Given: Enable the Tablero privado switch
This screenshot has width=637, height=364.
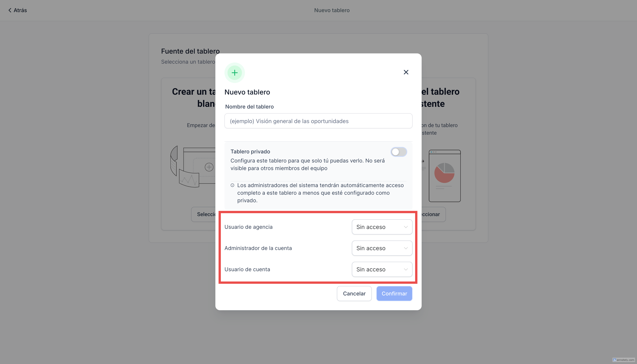Looking at the screenshot, I should (399, 152).
